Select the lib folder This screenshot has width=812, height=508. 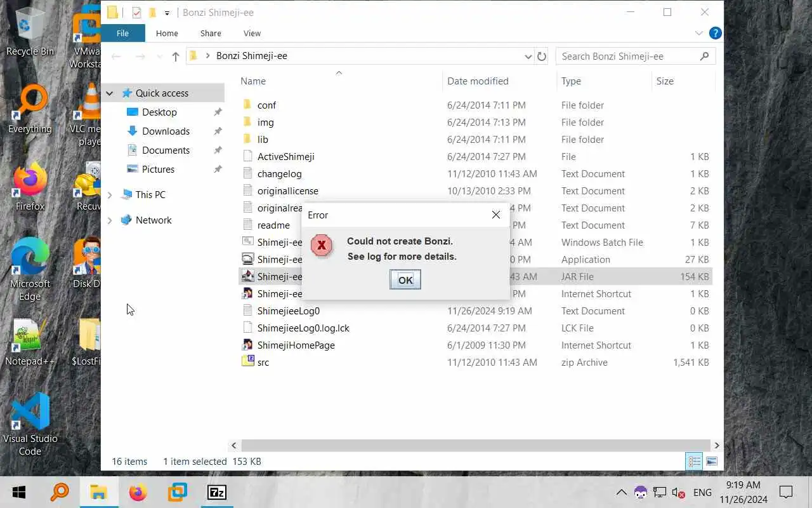pyautogui.click(x=263, y=139)
